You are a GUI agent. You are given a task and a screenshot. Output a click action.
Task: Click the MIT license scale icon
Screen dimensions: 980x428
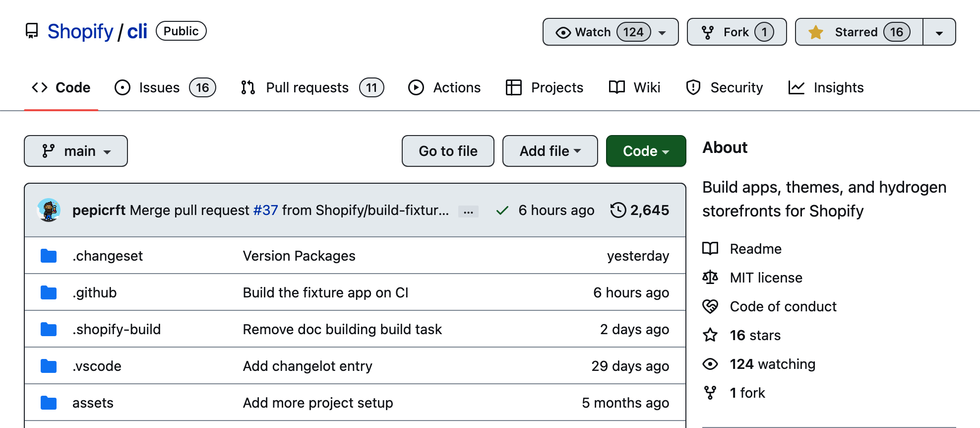click(710, 277)
